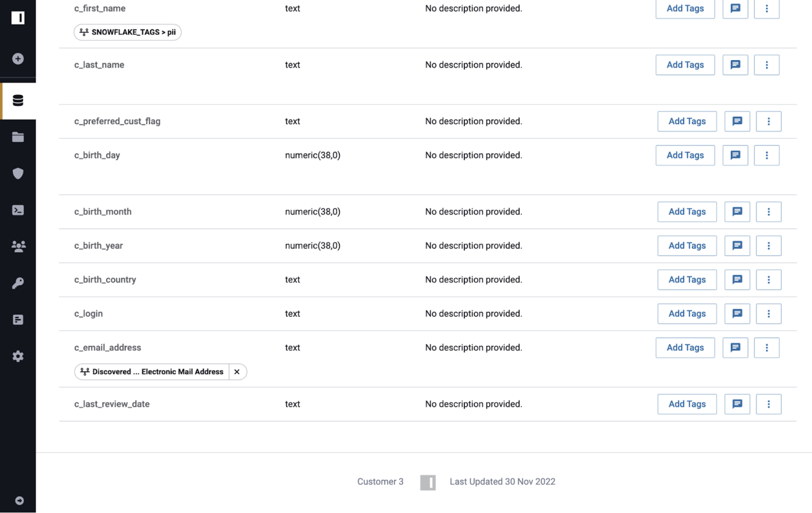
Task: Open the comment icon for c_birth_month
Action: (737, 212)
